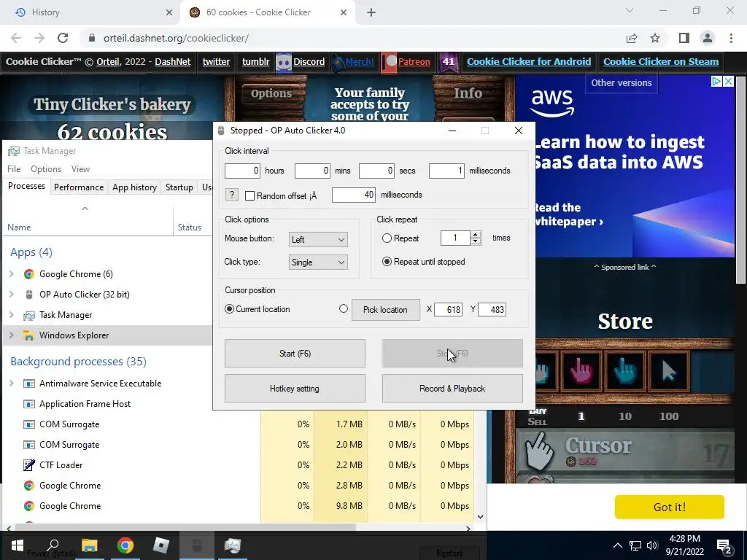The width and height of the screenshot is (747, 560).
Task: Close the History tab
Action: pyautogui.click(x=169, y=12)
